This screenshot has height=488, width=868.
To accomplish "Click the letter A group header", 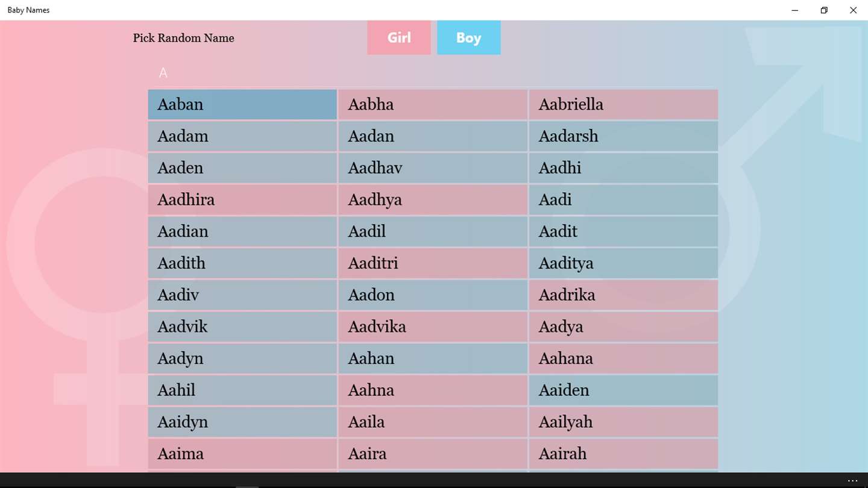I will tap(163, 73).
